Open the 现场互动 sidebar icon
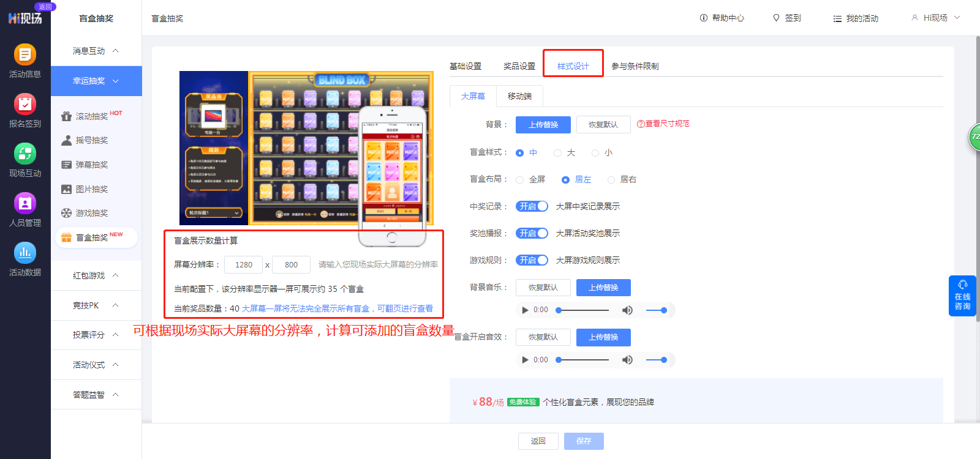The image size is (980, 459). 25,154
